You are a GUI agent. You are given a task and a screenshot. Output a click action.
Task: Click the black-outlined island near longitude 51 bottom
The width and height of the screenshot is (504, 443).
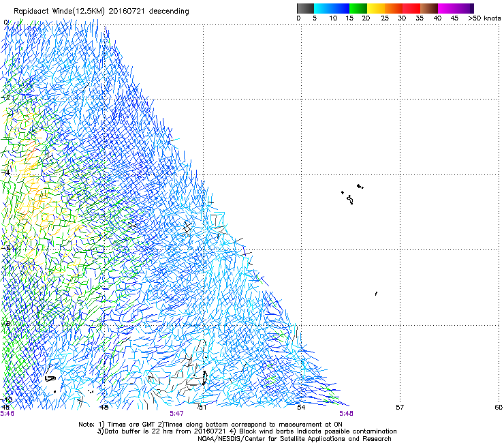[x=204, y=378]
